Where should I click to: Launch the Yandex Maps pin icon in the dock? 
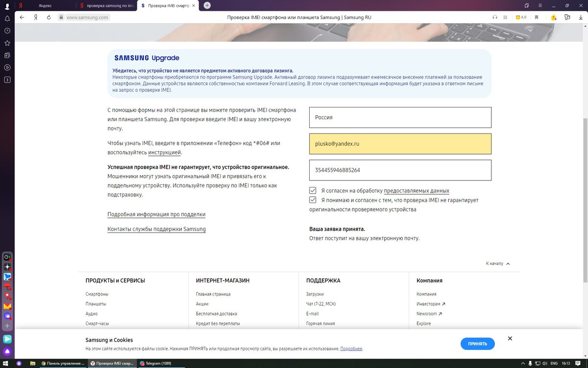pos(7,296)
